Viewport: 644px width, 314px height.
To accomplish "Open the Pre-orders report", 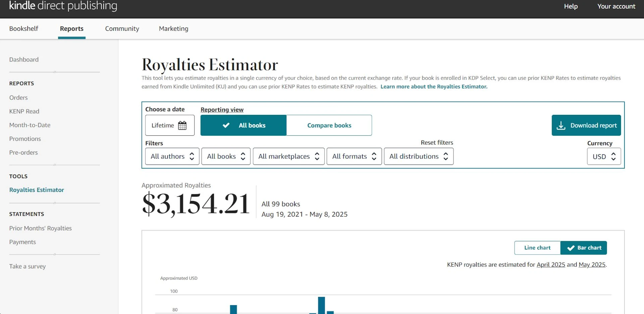I will click(x=23, y=152).
